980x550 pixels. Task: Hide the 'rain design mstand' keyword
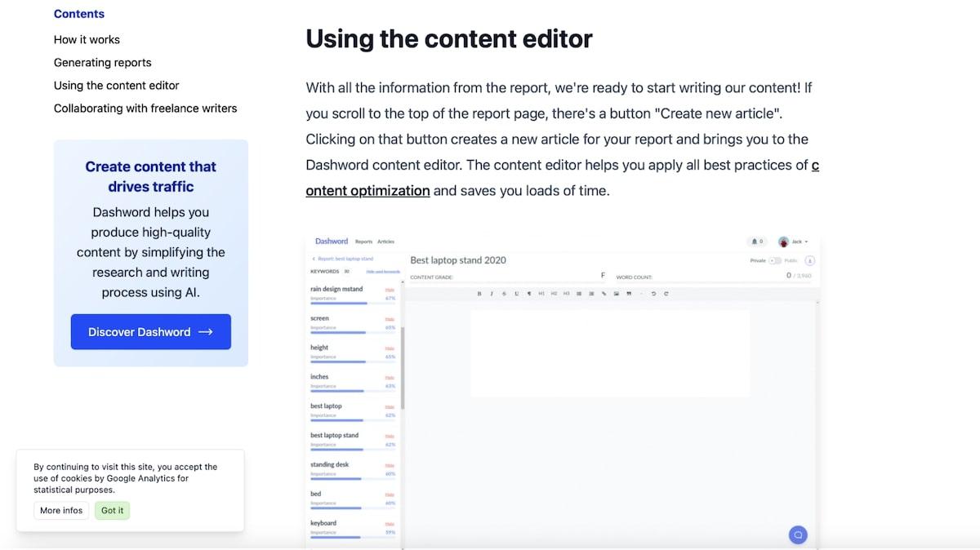point(390,290)
